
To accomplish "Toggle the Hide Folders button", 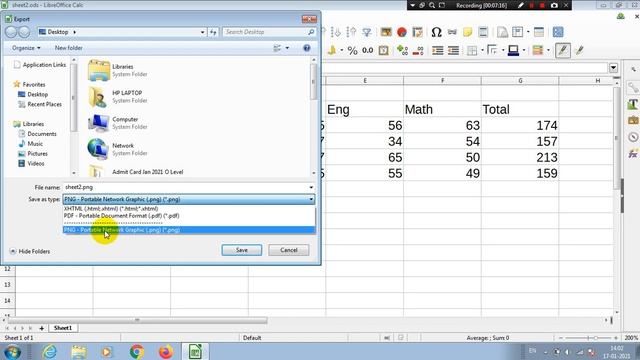I will tap(30, 251).
